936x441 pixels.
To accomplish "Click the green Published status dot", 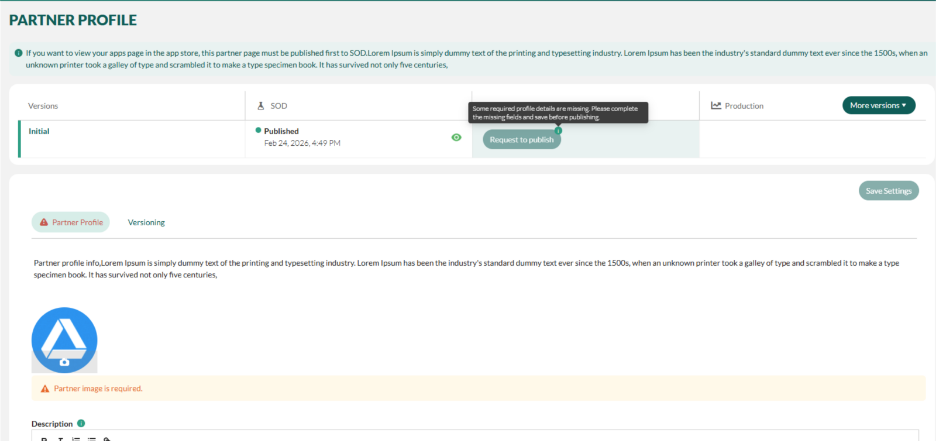I will [258, 130].
